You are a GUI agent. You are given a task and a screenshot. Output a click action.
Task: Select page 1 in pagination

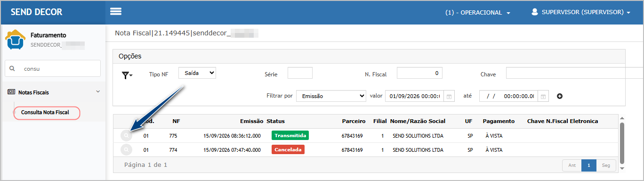[589, 165]
